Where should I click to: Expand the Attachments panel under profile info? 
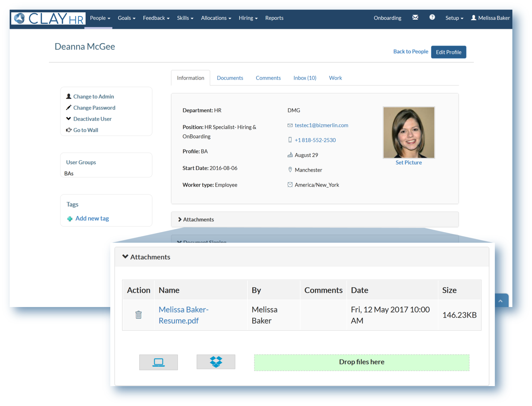(x=196, y=220)
